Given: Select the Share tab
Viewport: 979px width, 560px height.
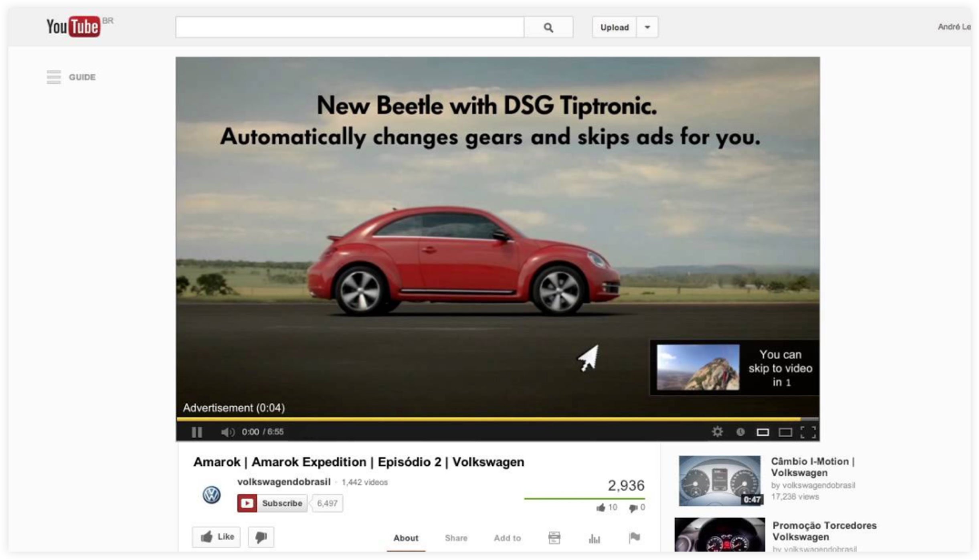Looking at the screenshot, I should tap(456, 538).
